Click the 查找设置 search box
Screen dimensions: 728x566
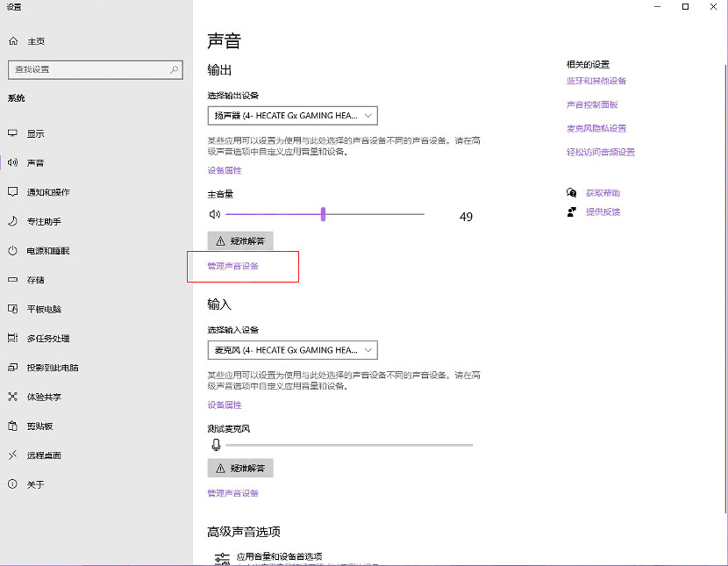(95, 68)
